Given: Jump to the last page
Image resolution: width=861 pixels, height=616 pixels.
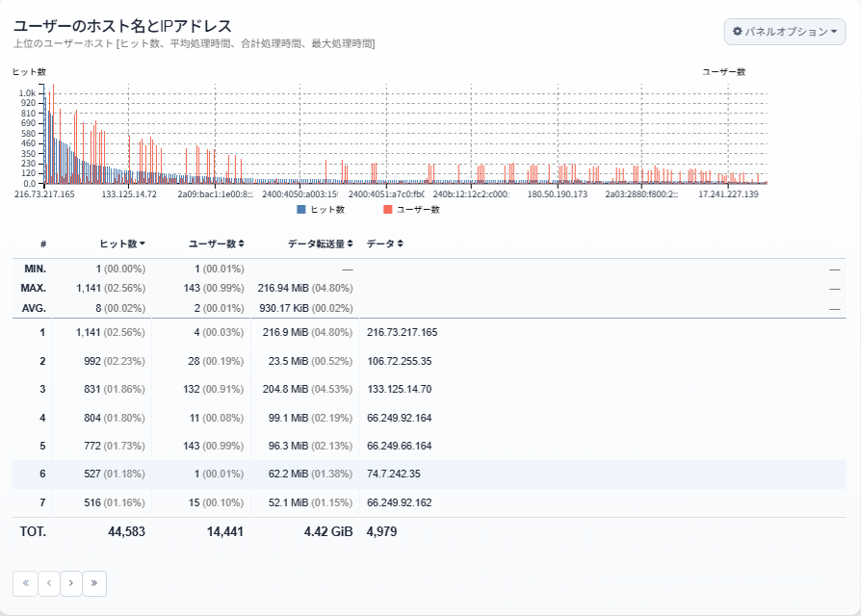Looking at the screenshot, I should tap(94, 583).
